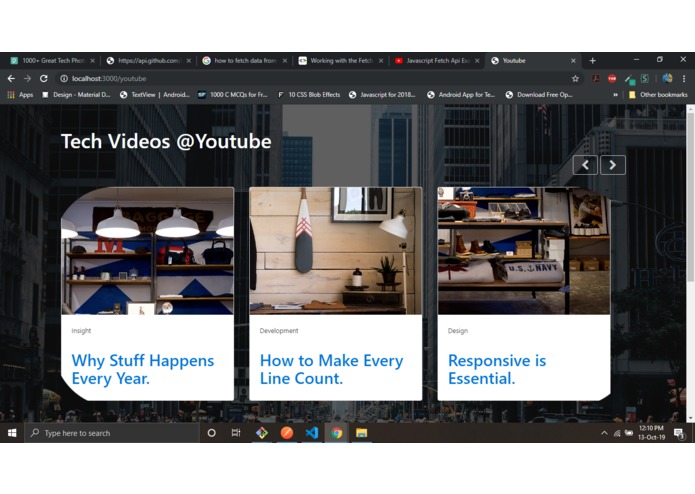
Task: Open the Download Free Op... bookmark
Action: click(539, 95)
